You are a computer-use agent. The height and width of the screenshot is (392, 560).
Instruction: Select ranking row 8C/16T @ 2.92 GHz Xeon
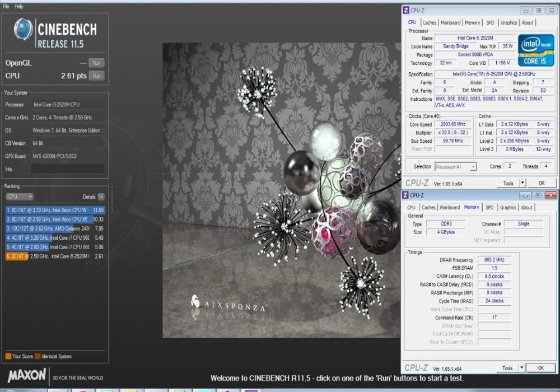pos(55,219)
